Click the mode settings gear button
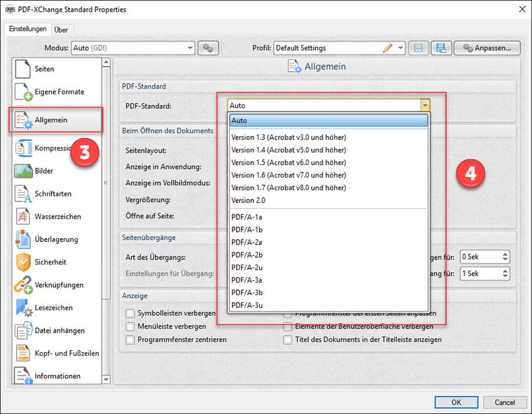532x414 pixels. pos(208,48)
